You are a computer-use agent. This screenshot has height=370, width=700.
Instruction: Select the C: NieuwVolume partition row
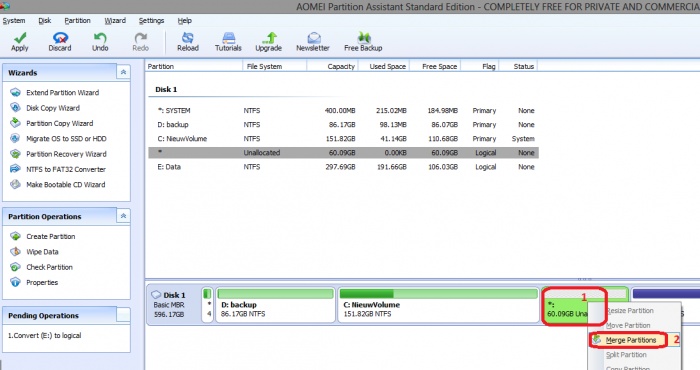click(343, 138)
